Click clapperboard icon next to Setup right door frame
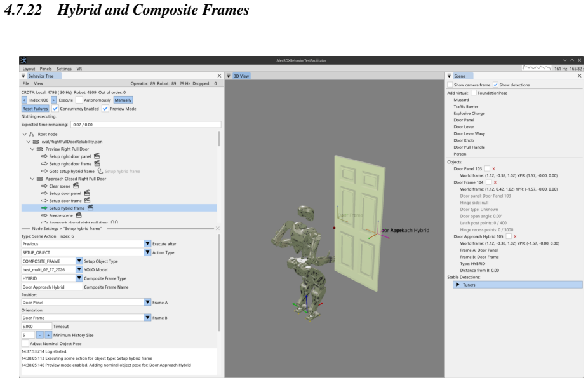Screen dimensions: 588x382 coord(97,163)
